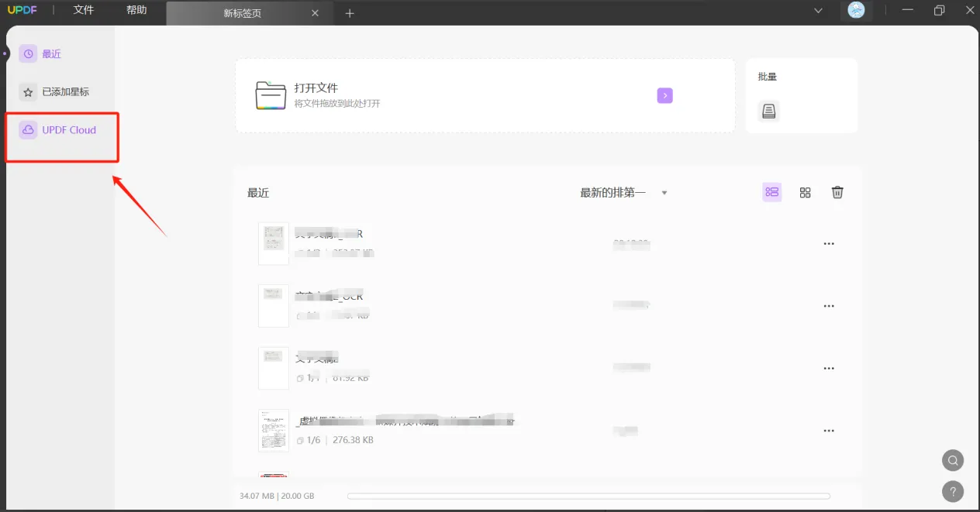
Task: Add a new tab with the plus button
Action: tap(350, 13)
